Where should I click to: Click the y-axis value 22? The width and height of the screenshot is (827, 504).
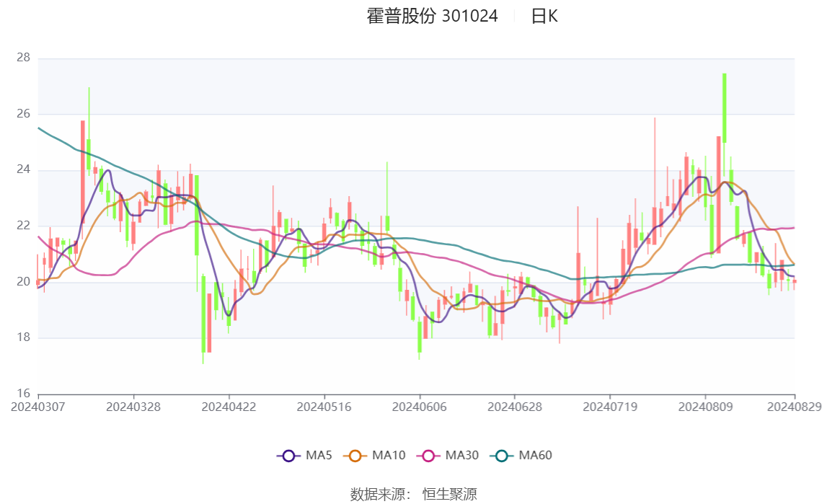pos(23,226)
